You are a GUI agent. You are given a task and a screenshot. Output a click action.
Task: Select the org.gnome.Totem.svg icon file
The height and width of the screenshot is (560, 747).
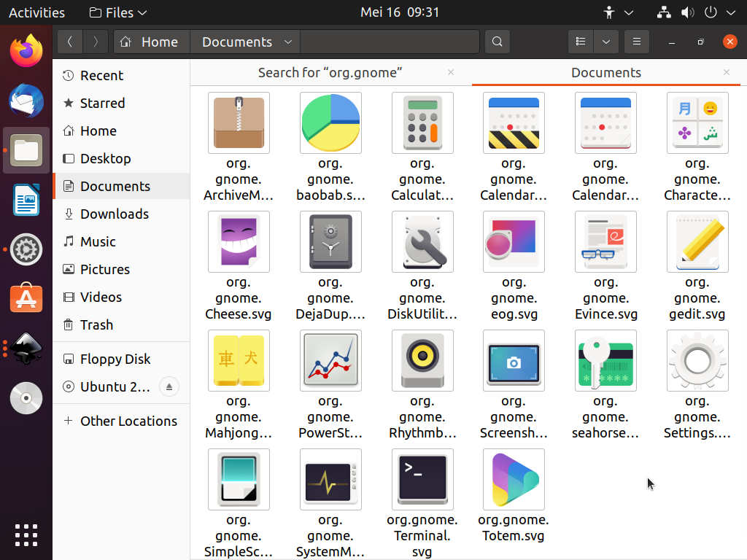[514, 480]
